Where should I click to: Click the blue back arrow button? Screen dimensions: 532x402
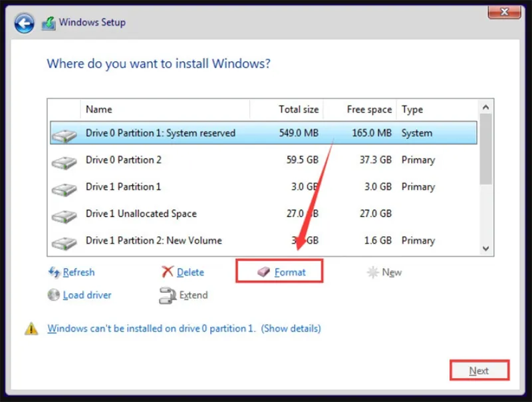pyautogui.click(x=24, y=23)
